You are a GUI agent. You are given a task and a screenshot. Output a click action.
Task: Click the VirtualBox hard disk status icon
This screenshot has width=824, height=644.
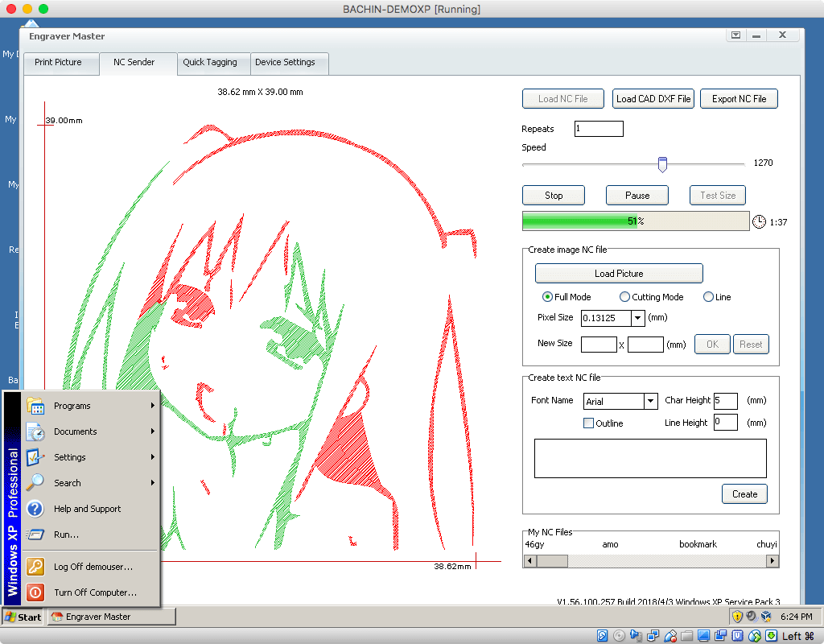pyautogui.click(x=602, y=636)
